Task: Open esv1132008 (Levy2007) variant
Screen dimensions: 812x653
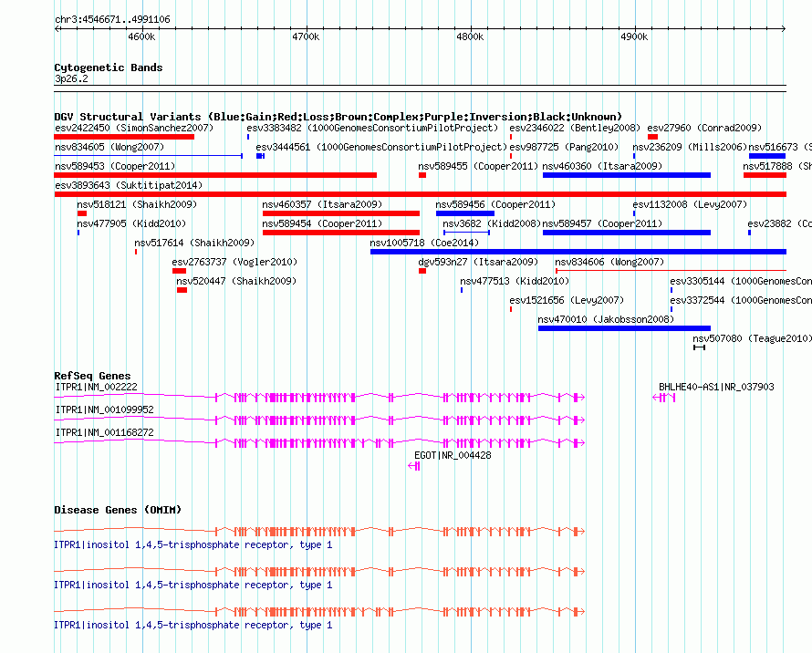Action: [x=690, y=204]
